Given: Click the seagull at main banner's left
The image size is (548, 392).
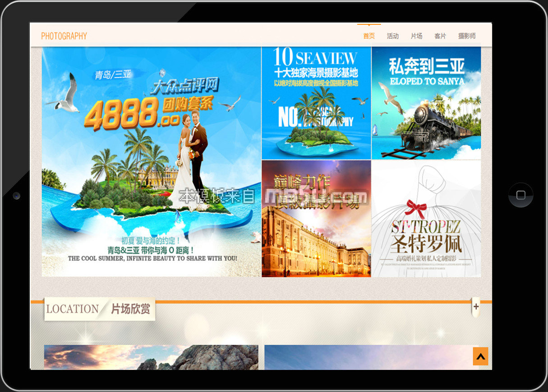Looking at the screenshot, I should coord(66,96).
